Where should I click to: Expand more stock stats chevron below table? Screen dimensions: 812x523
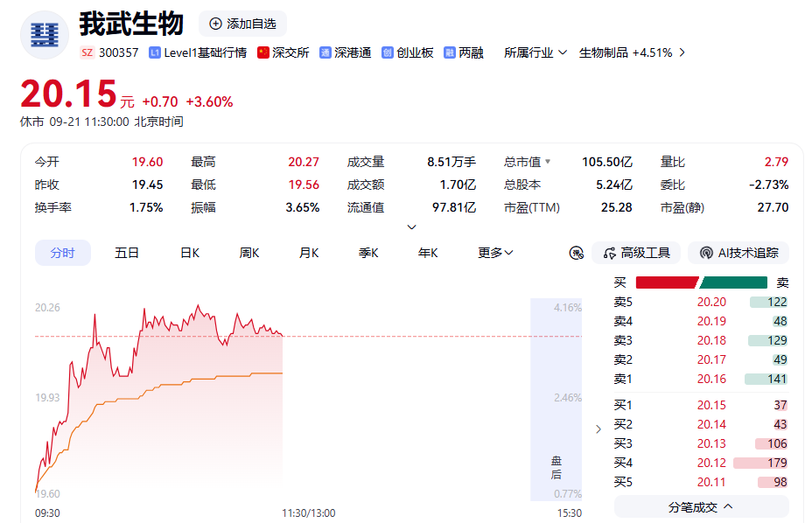(x=412, y=227)
